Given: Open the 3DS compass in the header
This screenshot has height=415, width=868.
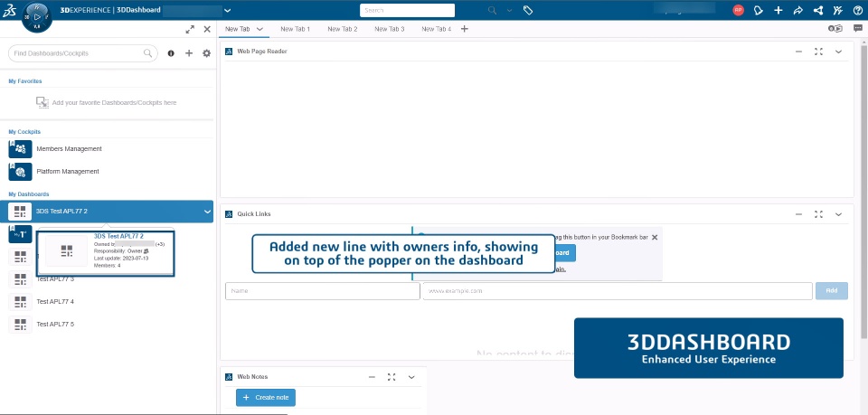Looking at the screenshot, I should pyautogui.click(x=37, y=16).
